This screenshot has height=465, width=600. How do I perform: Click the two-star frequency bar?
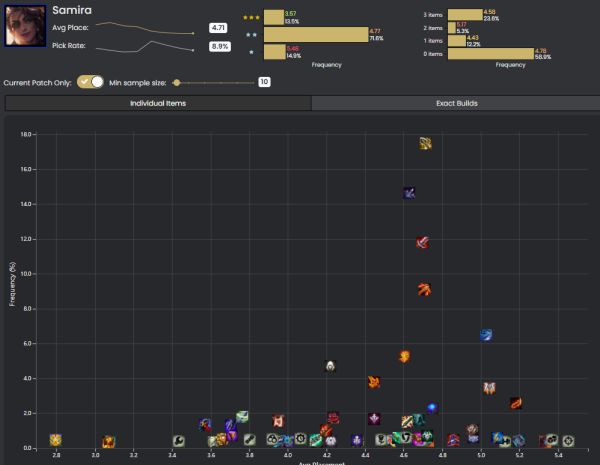316,34
